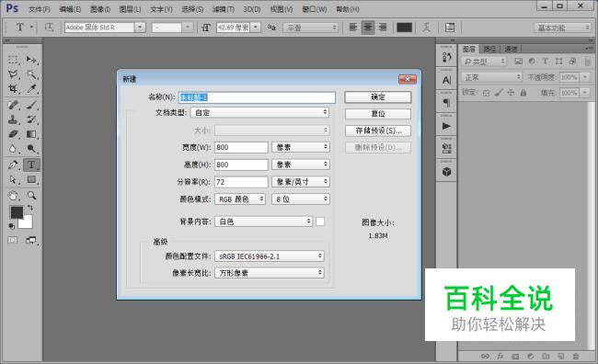Select the Move tool
The height and width of the screenshot is (364, 598).
pos(31,60)
